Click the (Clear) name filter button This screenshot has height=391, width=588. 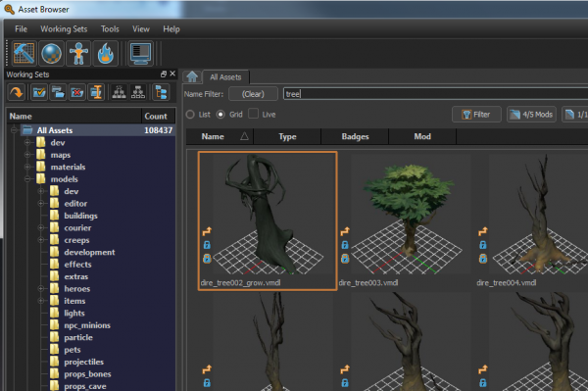(x=253, y=94)
